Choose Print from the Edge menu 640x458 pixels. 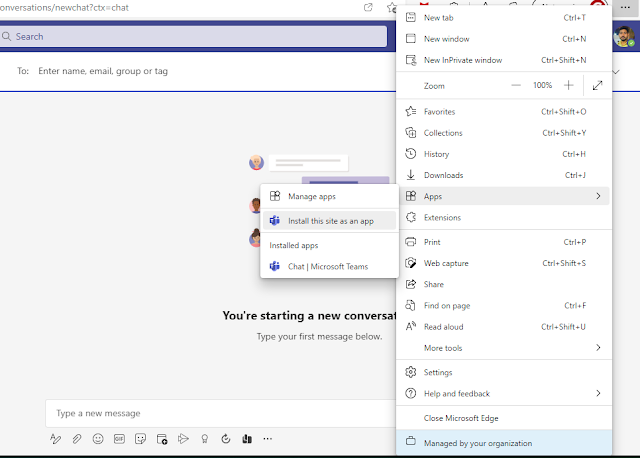(x=504, y=242)
